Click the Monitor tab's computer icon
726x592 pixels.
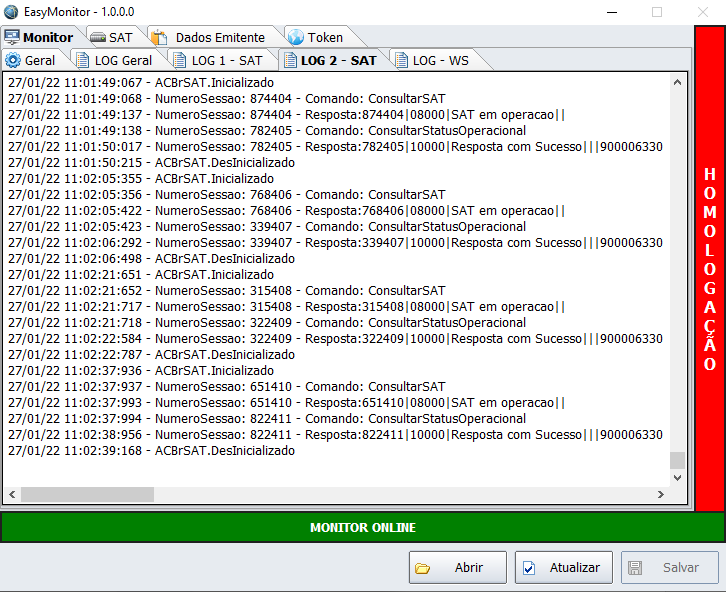click(x=12, y=37)
